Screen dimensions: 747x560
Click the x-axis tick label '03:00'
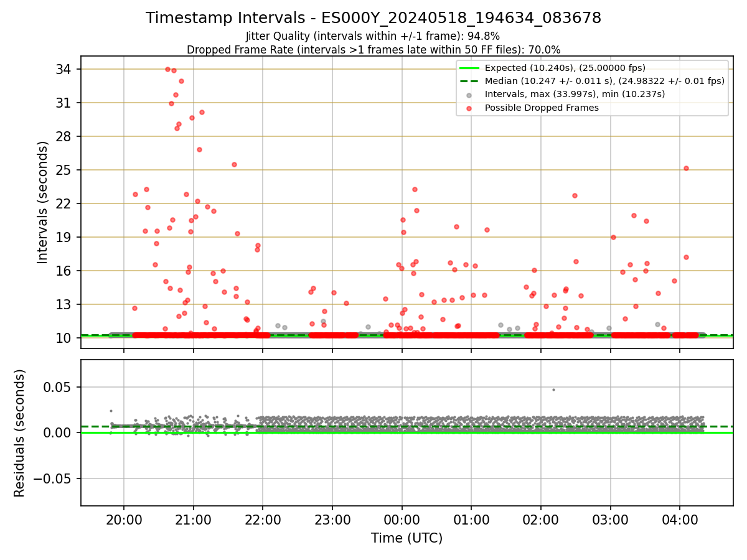pyautogui.click(x=610, y=519)
